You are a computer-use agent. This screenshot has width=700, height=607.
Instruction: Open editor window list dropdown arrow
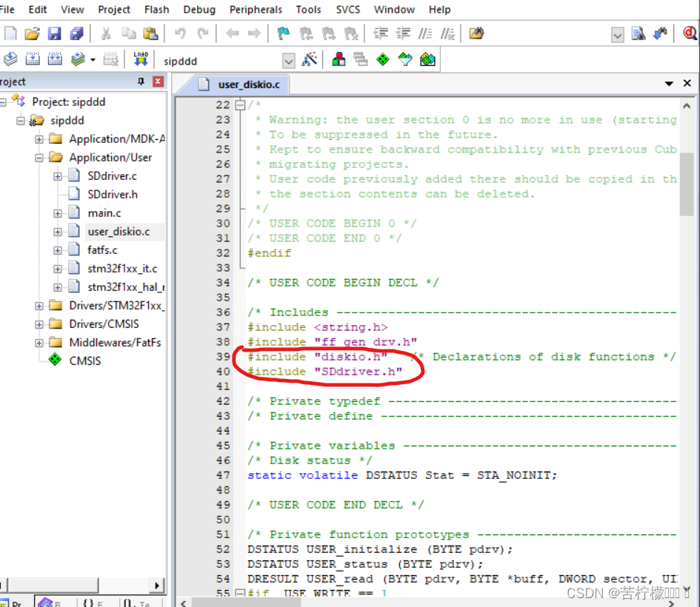(x=669, y=84)
